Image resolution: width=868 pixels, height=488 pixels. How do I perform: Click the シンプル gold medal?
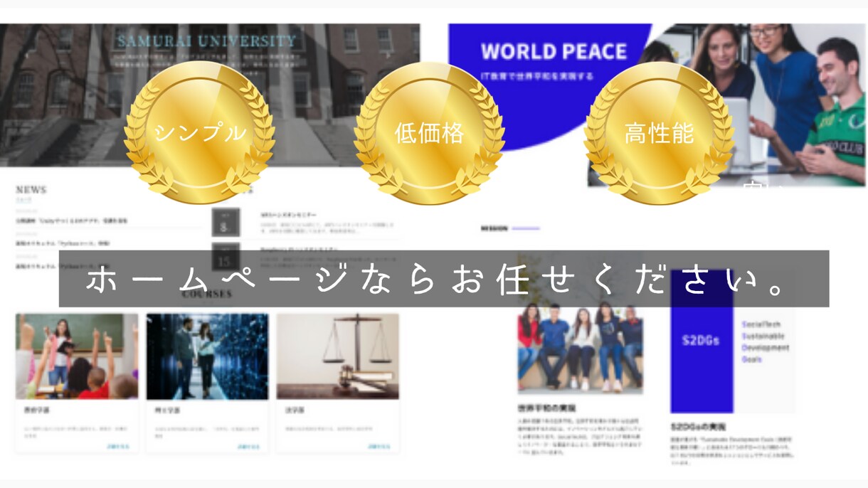coord(200,132)
